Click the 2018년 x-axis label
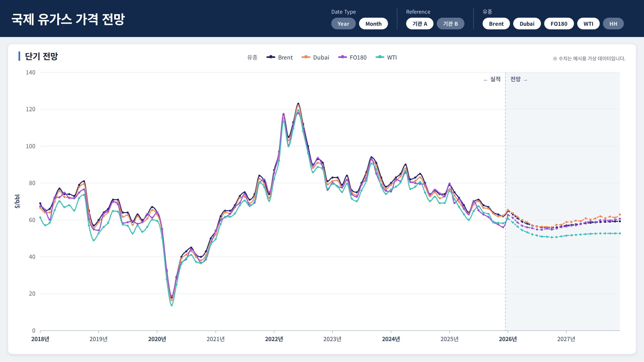 pyautogui.click(x=40, y=339)
